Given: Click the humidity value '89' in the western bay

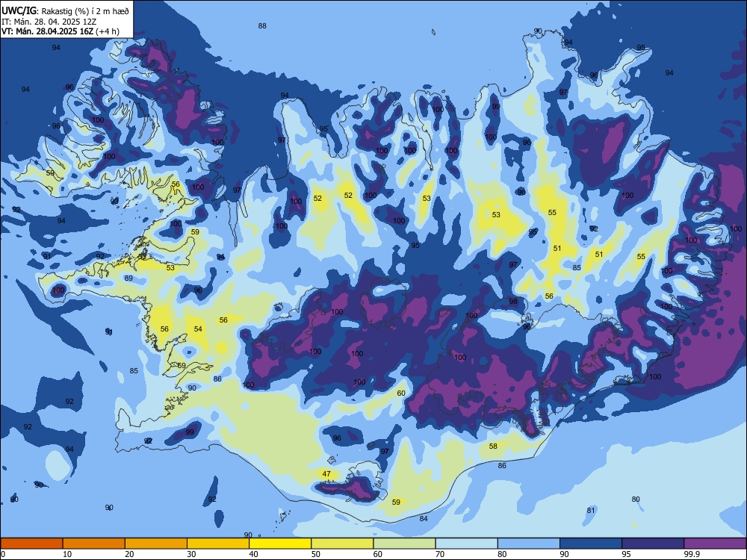Looking at the screenshot, I should (128, 278).
